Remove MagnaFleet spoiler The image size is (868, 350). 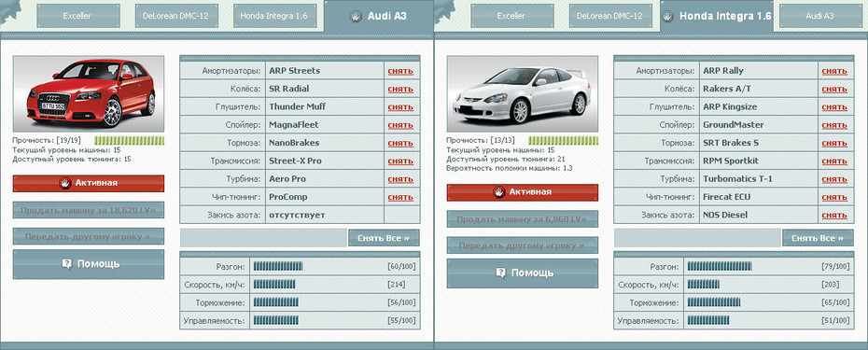[400, 125]
